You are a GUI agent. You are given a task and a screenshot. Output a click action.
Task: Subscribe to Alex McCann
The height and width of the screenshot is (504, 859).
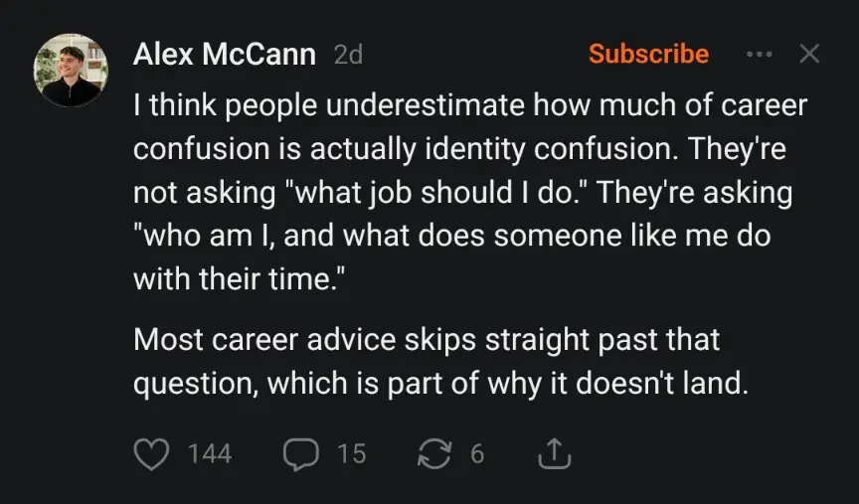648,54
